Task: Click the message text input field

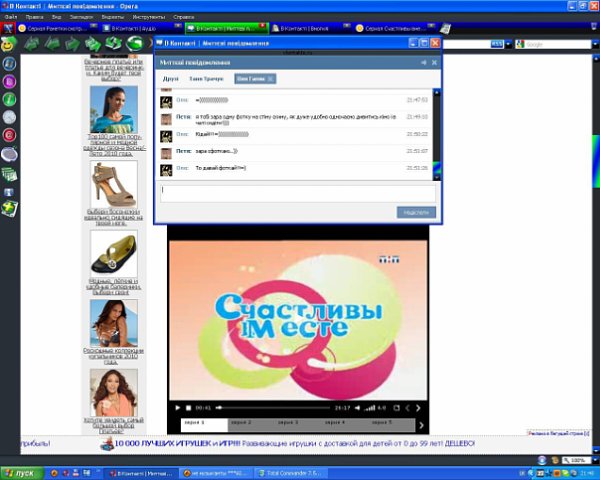Action: 297,193
